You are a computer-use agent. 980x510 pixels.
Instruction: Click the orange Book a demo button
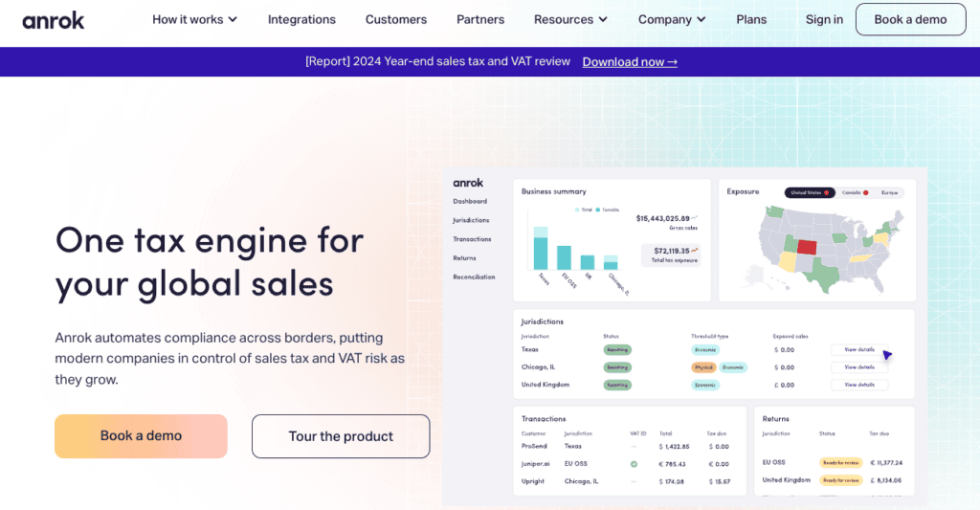click(141, 436)
